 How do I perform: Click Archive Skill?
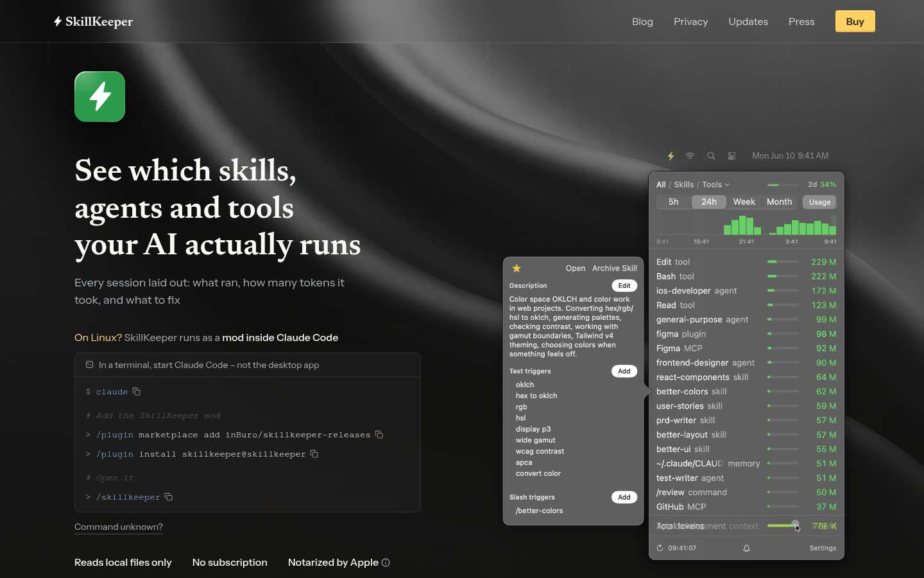pyautogui.click(x=615, y=268)
